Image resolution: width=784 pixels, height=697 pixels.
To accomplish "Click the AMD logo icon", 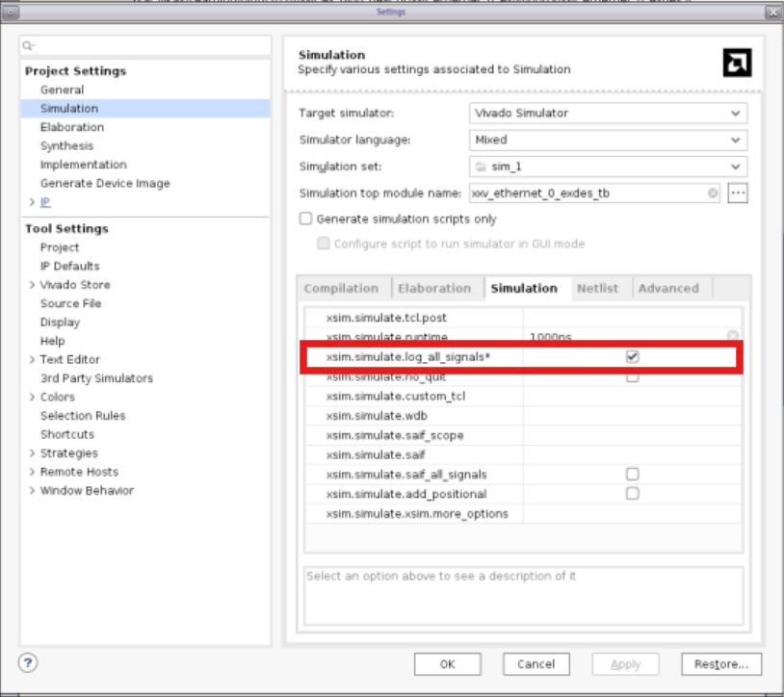I will (x=737, y=64).
